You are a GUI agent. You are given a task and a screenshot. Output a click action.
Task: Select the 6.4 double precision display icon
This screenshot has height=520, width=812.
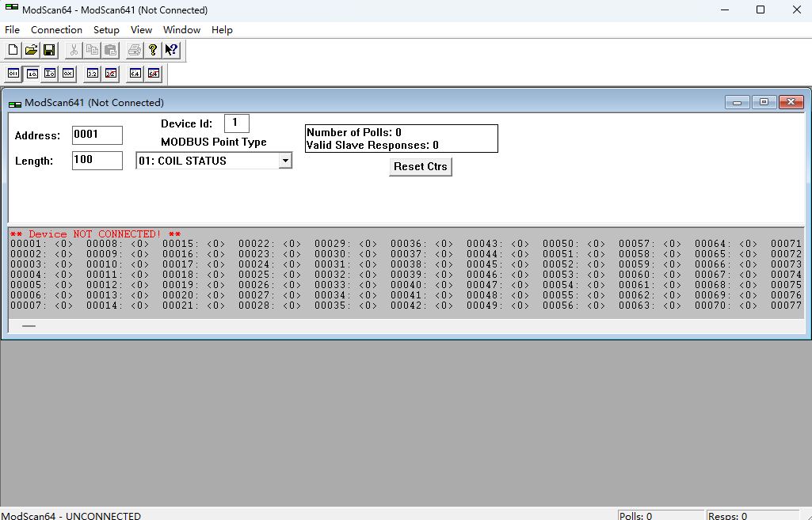point(135,74)
